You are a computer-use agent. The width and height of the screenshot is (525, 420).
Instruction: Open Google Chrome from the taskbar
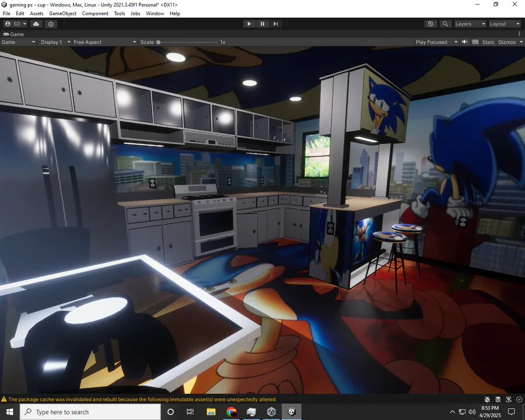pyautogui.click(x=231, y=412)
